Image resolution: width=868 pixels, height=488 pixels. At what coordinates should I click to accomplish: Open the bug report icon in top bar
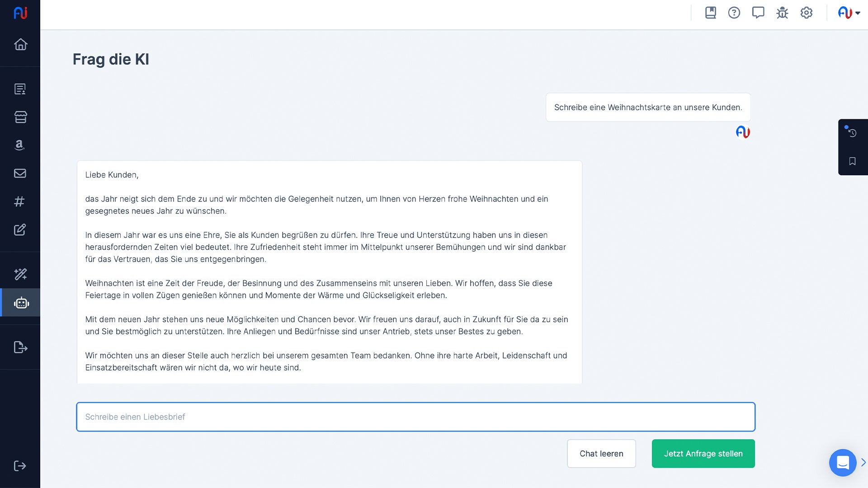[x=783, y=13]
